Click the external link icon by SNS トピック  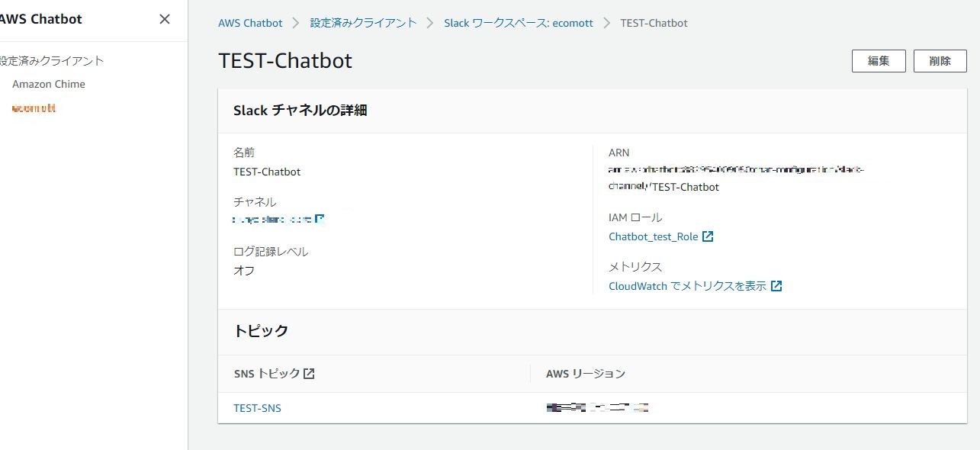click(309, 374)
